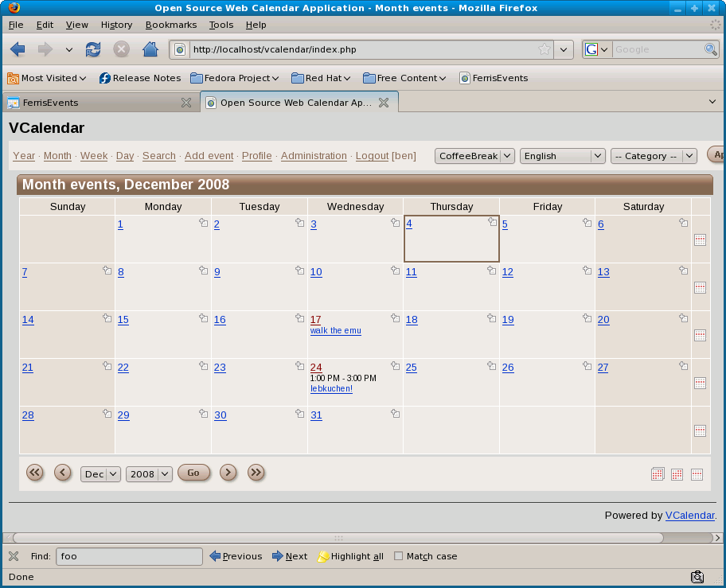Find Next match button

[x=290, y=556]
